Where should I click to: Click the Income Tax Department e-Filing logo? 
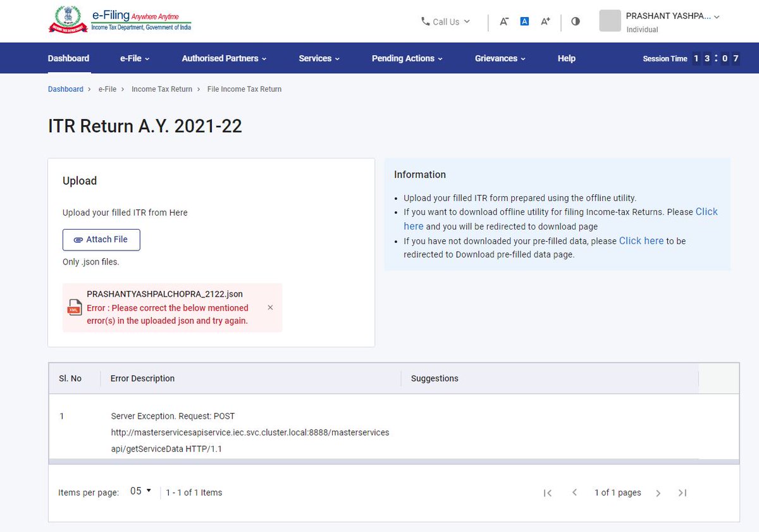click(120, 21)
